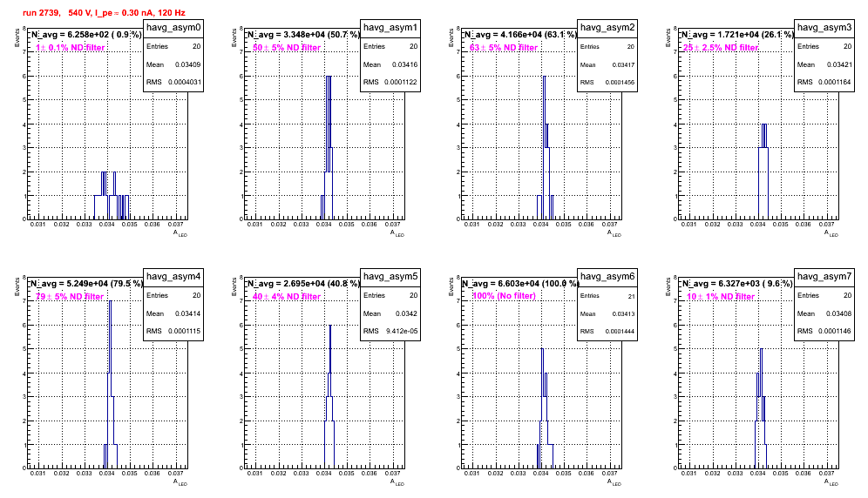Click Entries value 20 in havg_asym5
Screen dimensions: 868x498
[413, 295]
